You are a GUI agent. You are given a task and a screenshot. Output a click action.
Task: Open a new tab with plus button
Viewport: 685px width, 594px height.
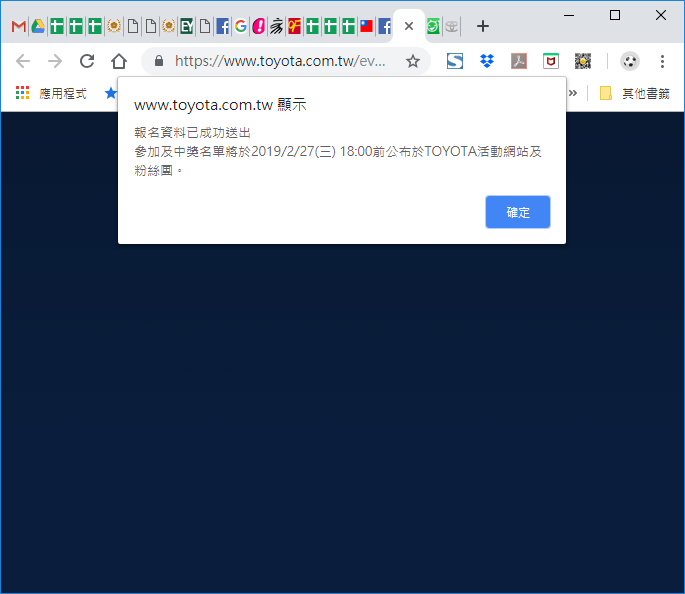(x=483, y=26)
